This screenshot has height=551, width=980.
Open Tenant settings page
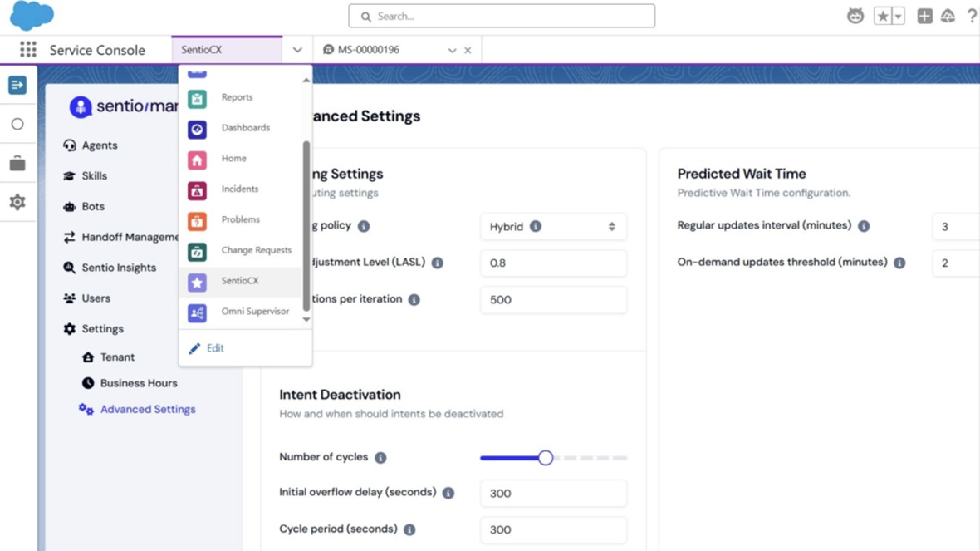click(109, 357)
